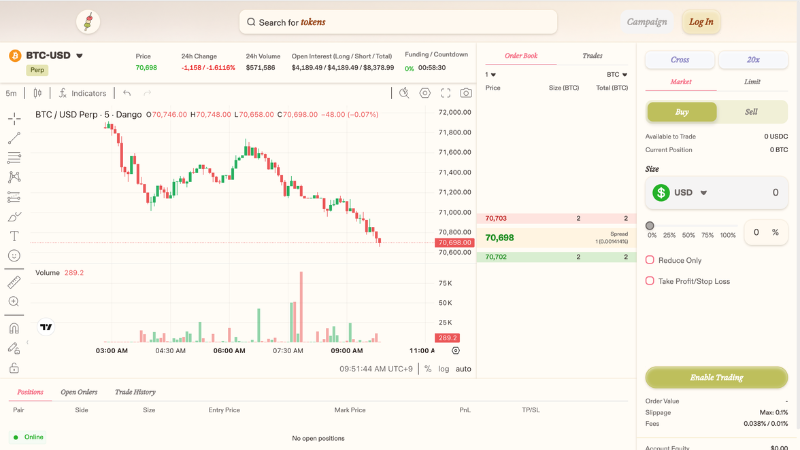
Task: Click the size percentage slider handle
Action: [x=649, y=226]
